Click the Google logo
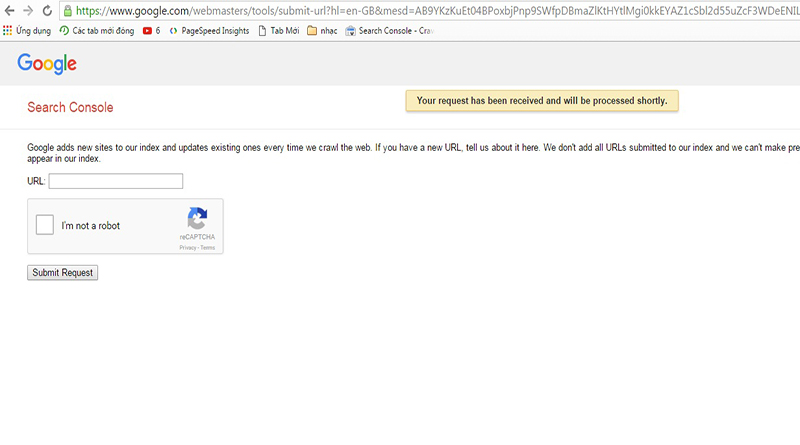800x445 pixels. point(47,65)
